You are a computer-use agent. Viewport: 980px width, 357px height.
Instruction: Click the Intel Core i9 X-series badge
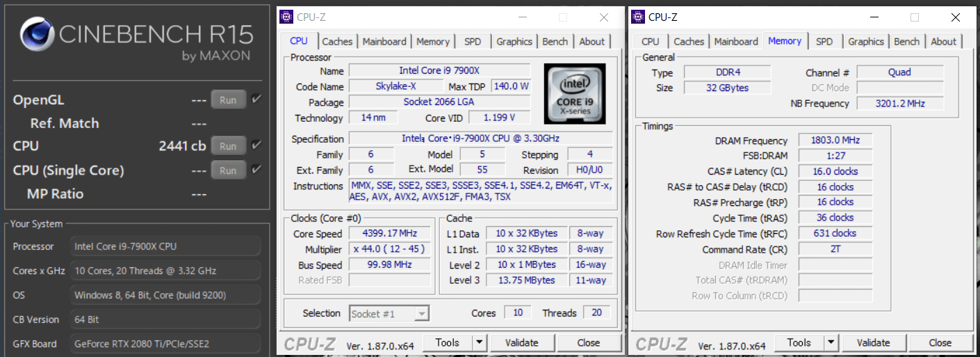pyautogui.click(x=574, y=94)
